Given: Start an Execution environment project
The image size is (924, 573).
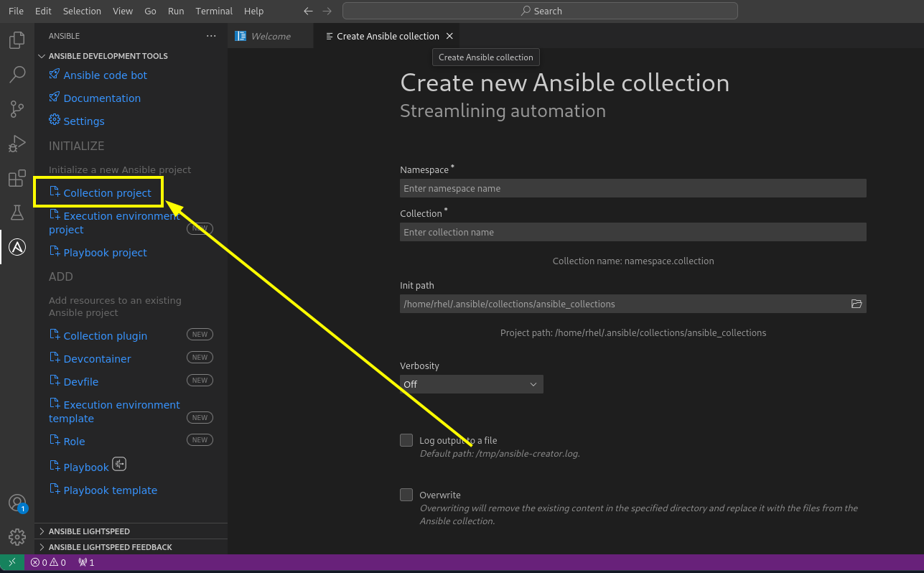Looking at the screenshot, I should tap(114, 223).
